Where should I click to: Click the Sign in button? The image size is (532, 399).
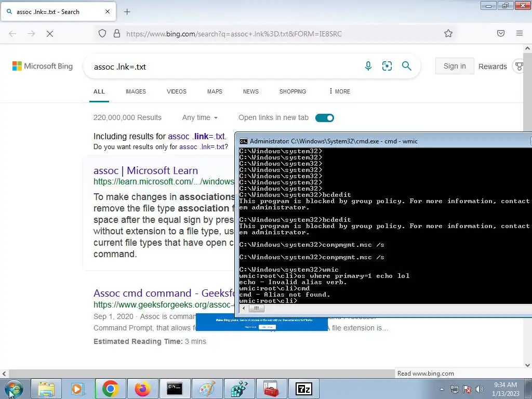(455, 66)
